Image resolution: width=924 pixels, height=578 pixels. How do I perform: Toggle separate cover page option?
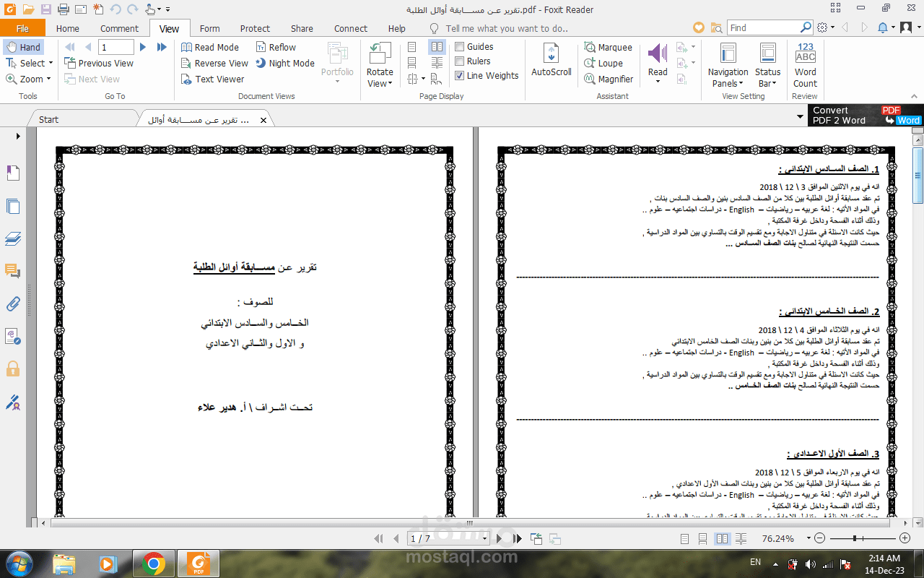tap(437, 79)
